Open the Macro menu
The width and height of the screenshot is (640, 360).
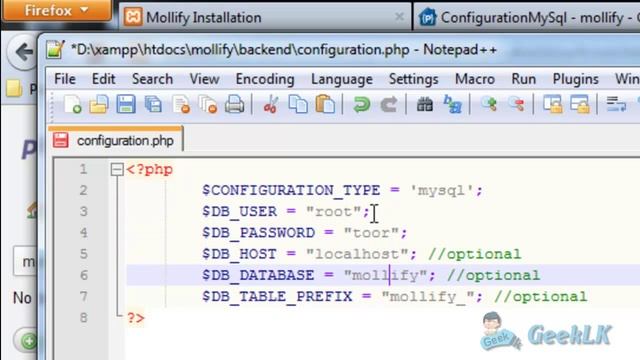click(x=475, y=79)
